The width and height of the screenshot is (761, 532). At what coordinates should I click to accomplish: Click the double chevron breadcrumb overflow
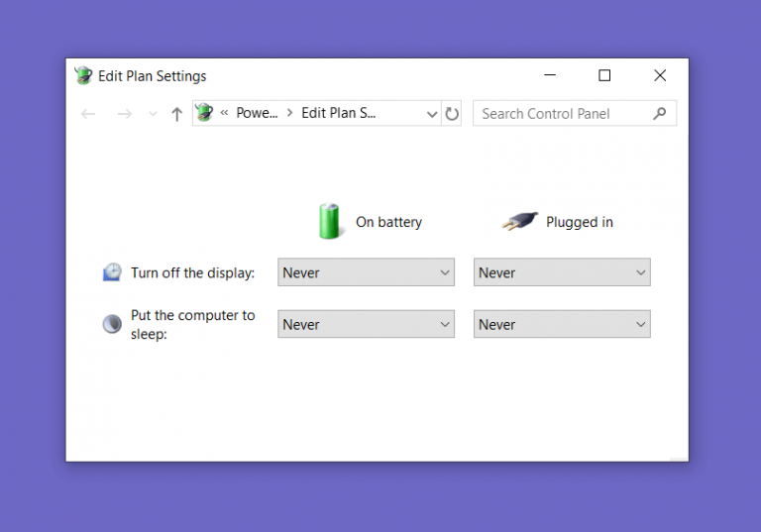tap(224, 113)
